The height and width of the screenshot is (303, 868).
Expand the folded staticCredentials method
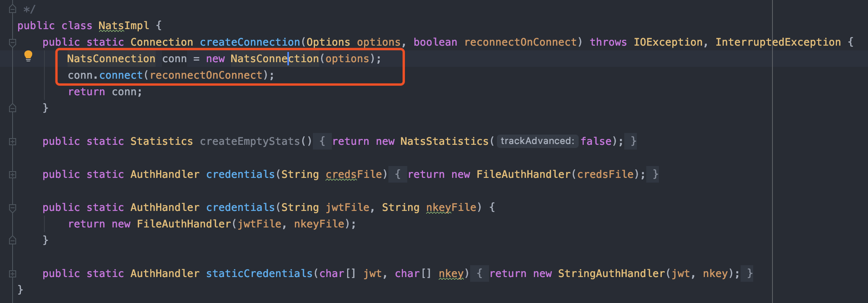13,274
